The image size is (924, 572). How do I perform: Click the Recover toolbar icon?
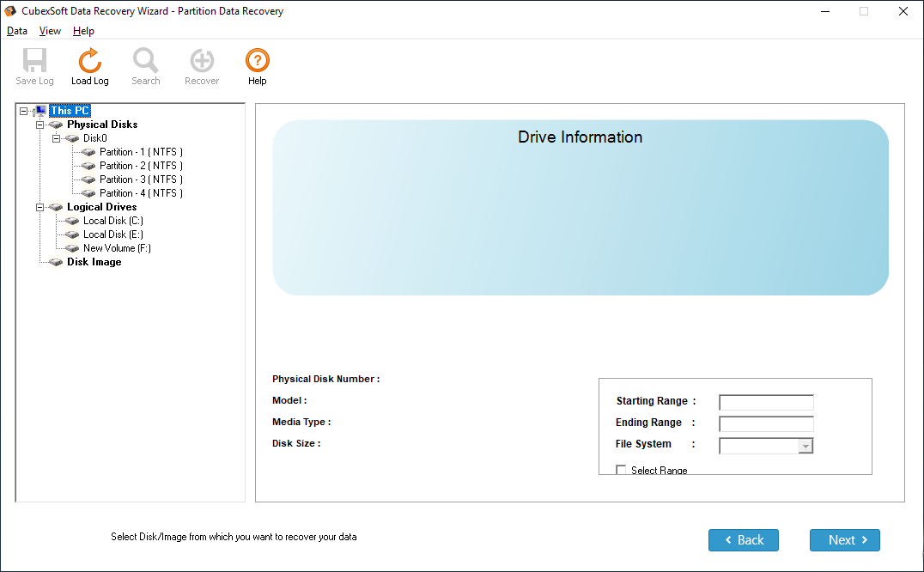pos(202,61)
